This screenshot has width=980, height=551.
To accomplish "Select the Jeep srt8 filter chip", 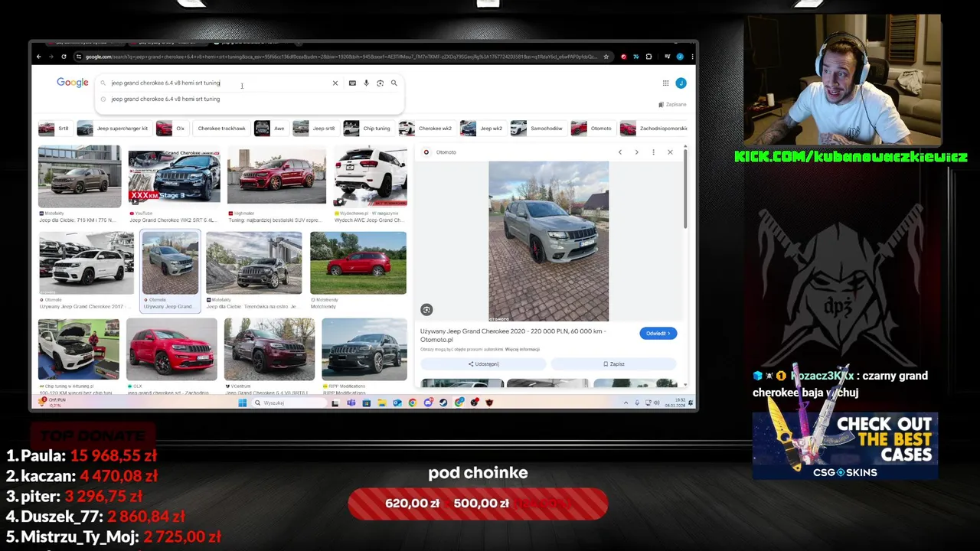I will point(315,129).
